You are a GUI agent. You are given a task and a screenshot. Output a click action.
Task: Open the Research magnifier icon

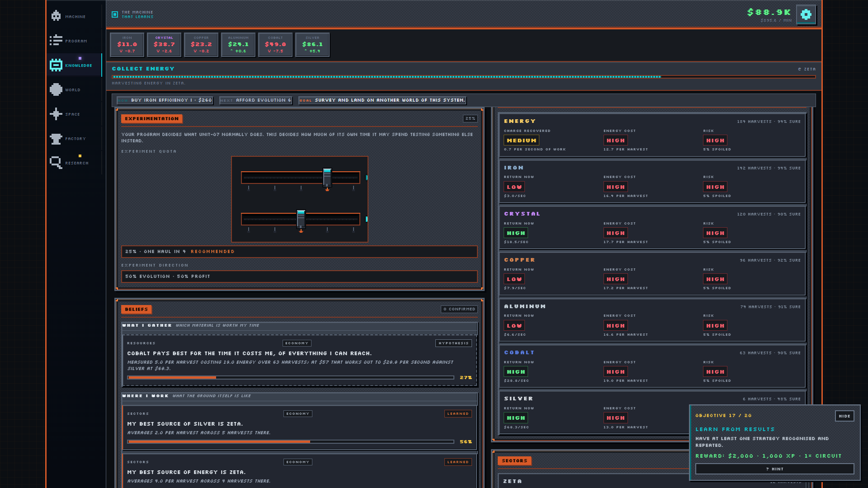(x=56, y=162)
